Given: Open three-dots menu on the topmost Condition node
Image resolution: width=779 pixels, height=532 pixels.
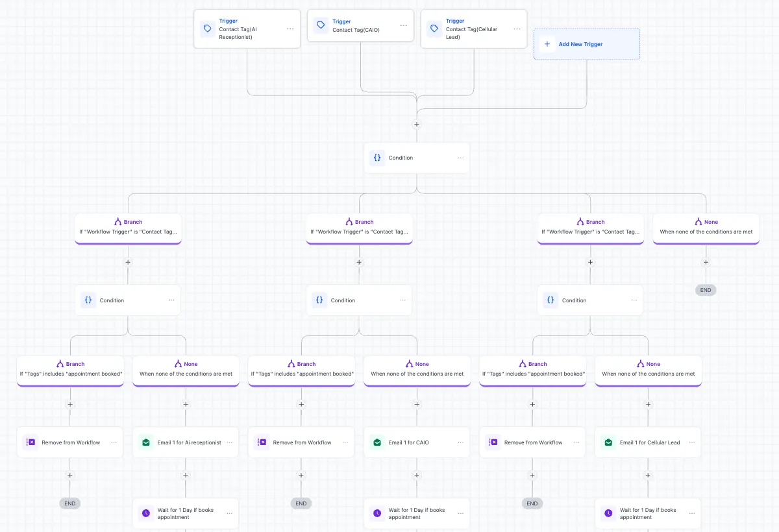Looking at the screenshot, I should pos(460,158).
